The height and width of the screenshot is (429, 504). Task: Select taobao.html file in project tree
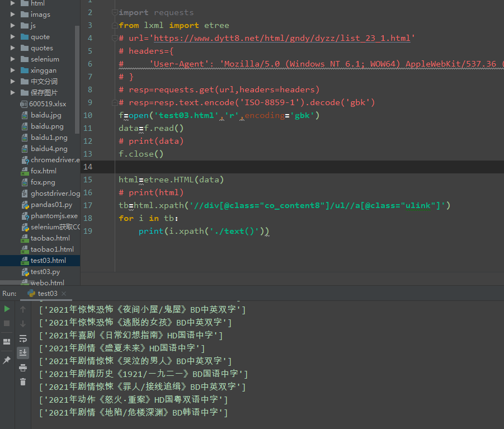(x=51, y=238)
